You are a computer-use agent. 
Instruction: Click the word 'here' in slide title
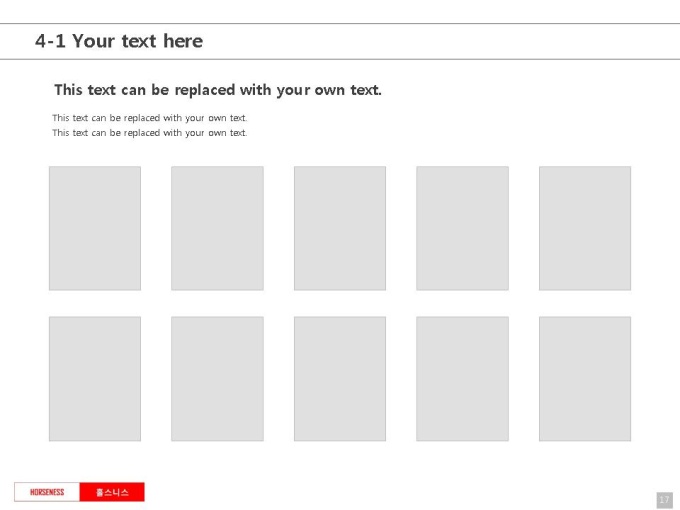[x=183, y=41]
